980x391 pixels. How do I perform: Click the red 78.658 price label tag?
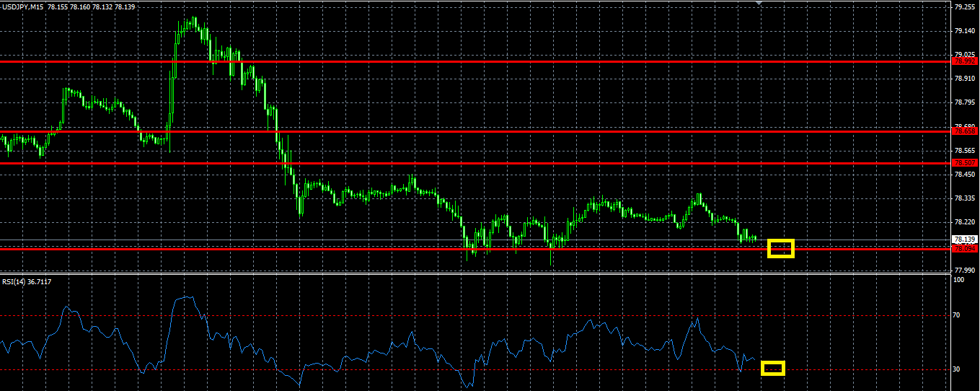[965, 131]
